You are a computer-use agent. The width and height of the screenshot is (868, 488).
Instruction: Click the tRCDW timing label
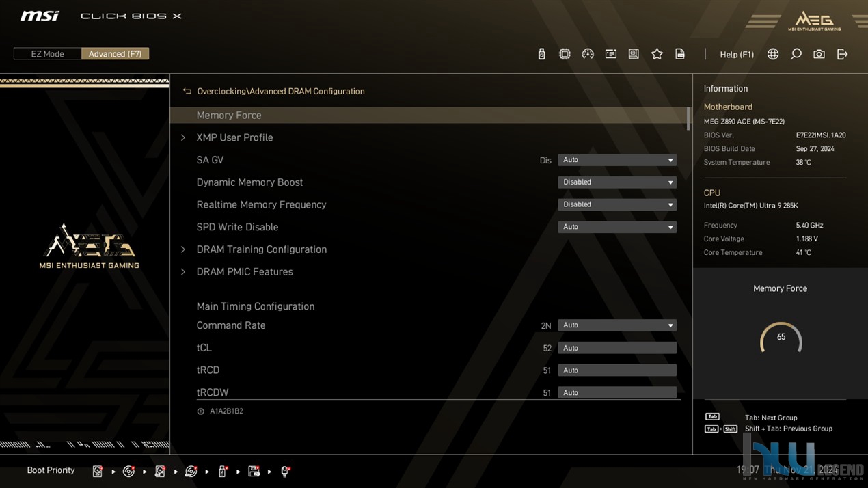coord(213,392)
